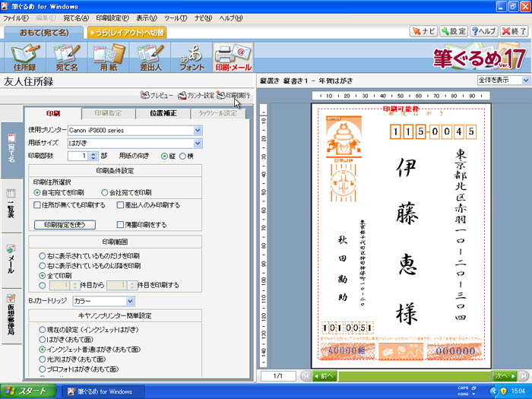This screenshot has height=399, width=532.
Task: Select 会社宛てを印刷 radio option
Action: coord(105,192)
